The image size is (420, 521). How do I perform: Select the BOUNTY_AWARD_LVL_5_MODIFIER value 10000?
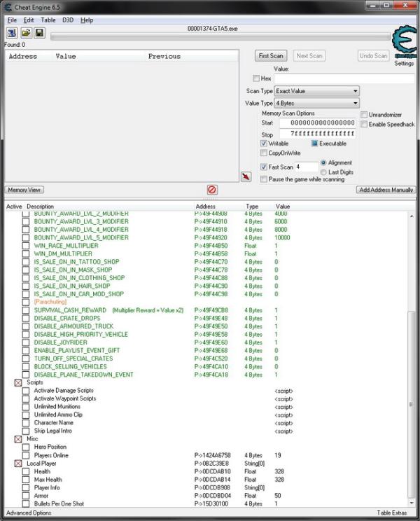point(282,237)
